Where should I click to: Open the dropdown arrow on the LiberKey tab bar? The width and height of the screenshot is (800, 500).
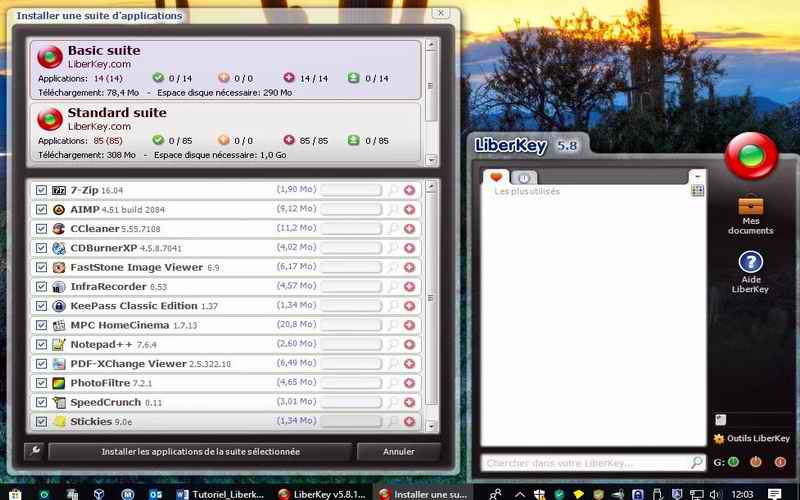[697, 177]
